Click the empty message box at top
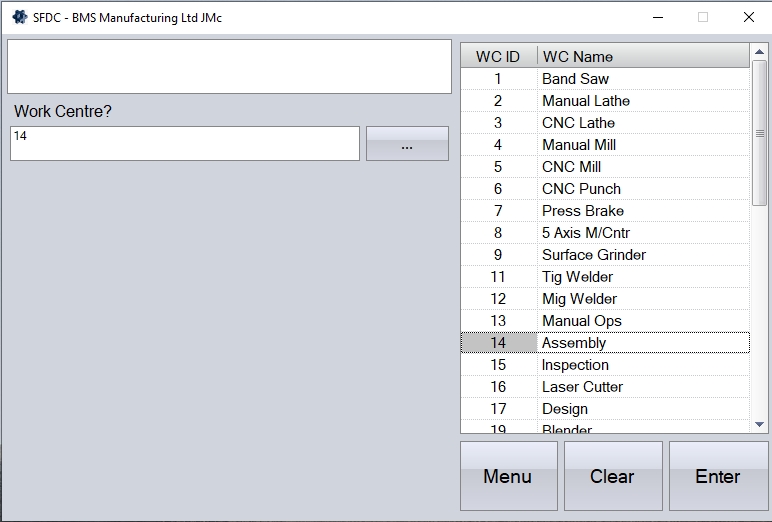The image size is (772, 522). click(229, 67)
